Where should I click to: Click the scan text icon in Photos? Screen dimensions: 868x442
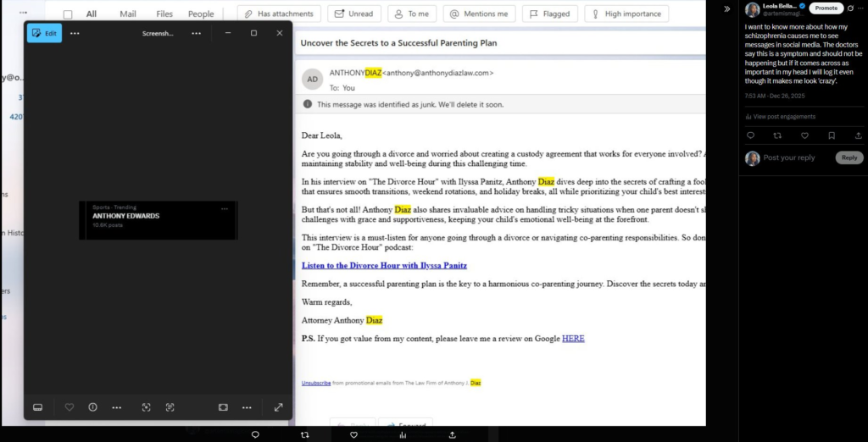(x=170, y=407)
